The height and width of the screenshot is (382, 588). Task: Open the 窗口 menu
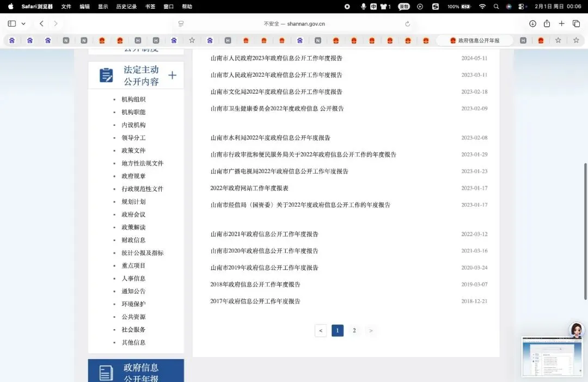click(169, 7)
